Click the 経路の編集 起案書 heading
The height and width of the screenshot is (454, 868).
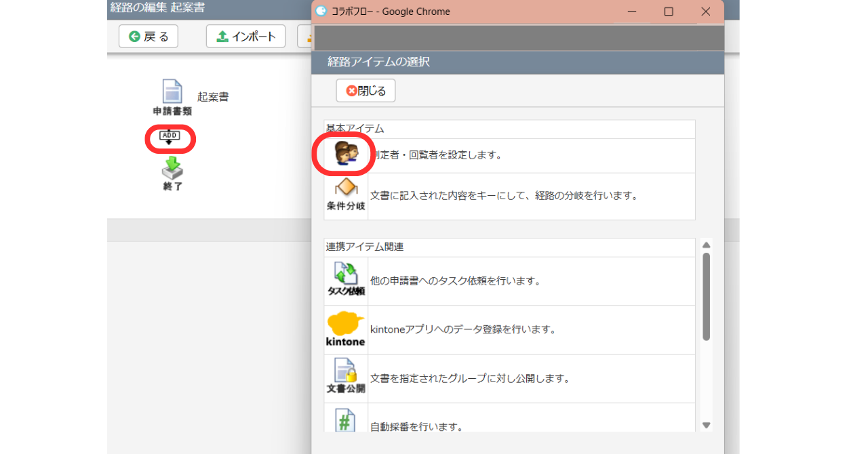click(157, 8)
